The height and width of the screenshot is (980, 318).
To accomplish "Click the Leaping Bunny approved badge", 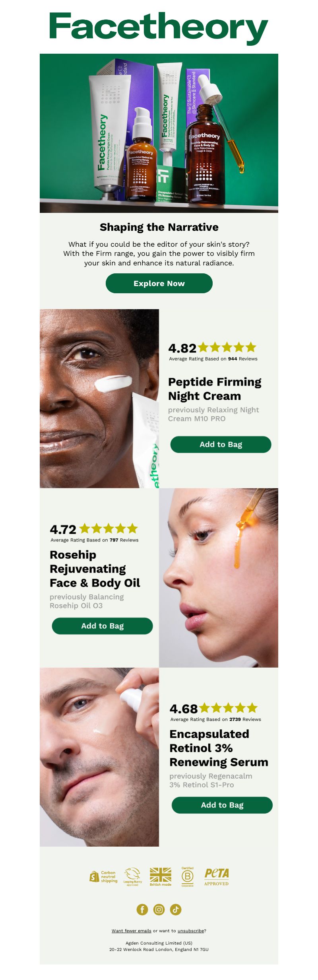I will point(133,877).
